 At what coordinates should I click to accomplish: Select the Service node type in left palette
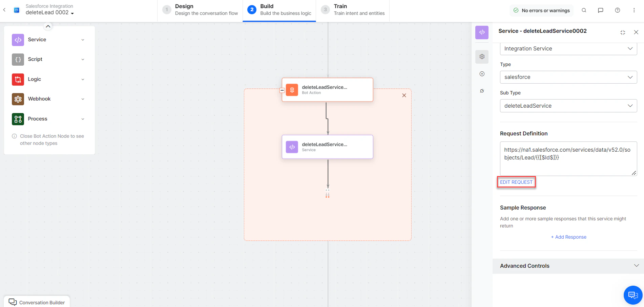pyautogui.click(x=18, y=40)
